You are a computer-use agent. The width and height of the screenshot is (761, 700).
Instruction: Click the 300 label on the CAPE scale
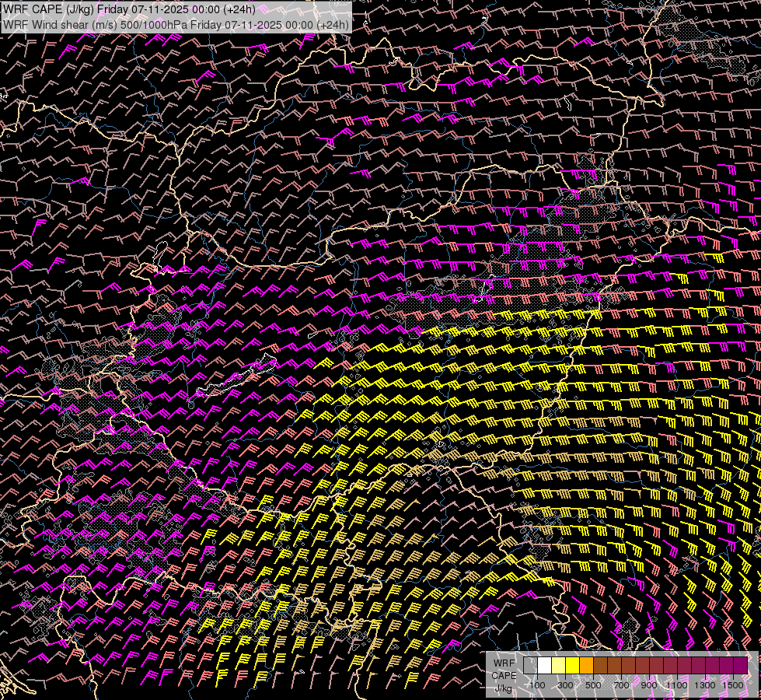[565, 685]
